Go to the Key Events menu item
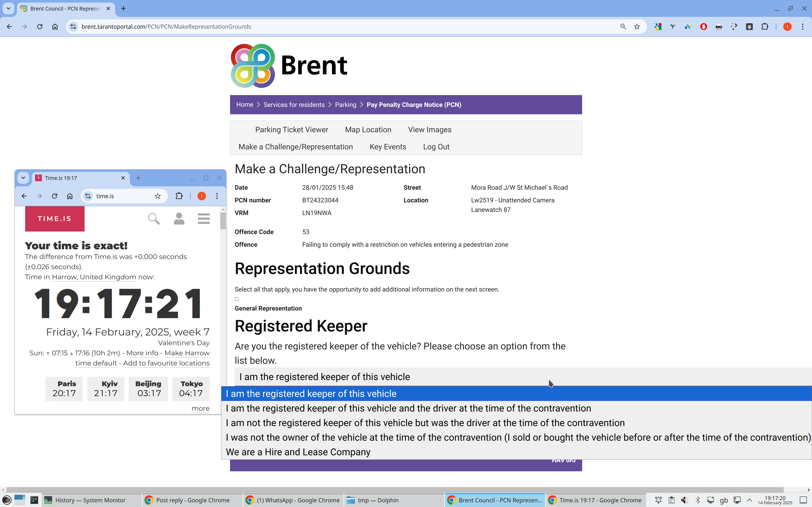812x507 pixels. pyautogui.click(x=388, y=147)
